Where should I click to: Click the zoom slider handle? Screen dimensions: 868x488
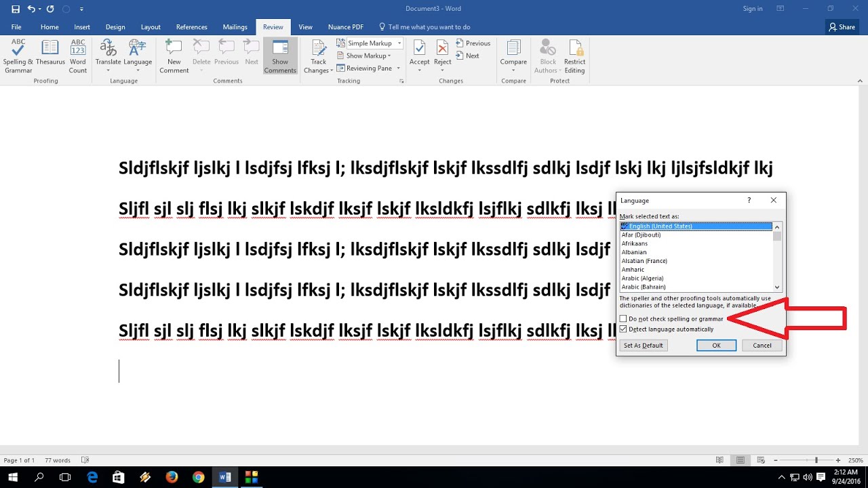coord(816,460)
